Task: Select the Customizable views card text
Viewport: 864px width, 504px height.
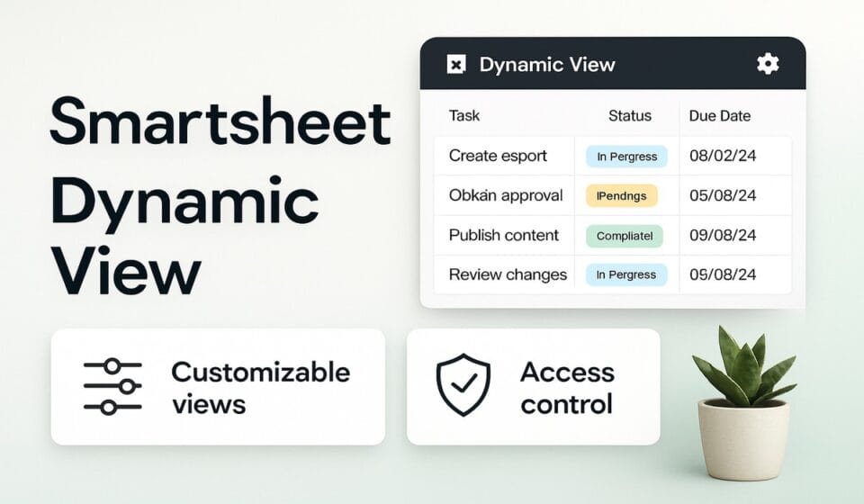Action: point(261,388)
